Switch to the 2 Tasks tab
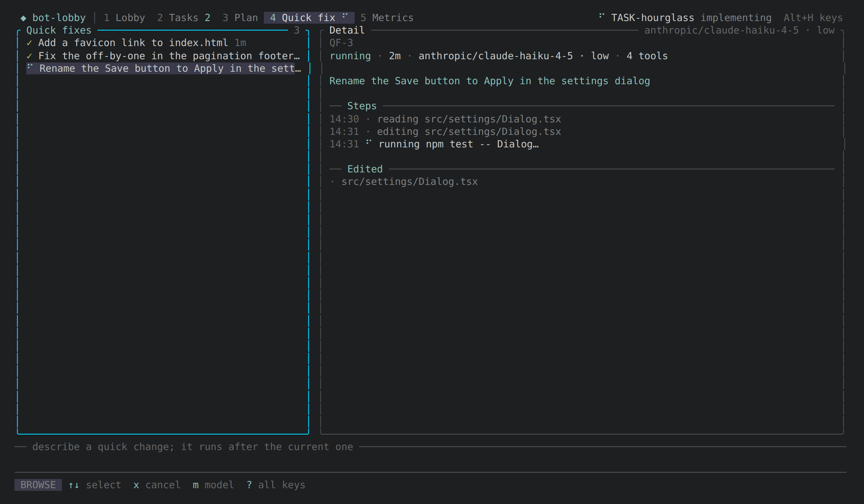This screenshot has height=504, width=864. [x=184, y=18]
